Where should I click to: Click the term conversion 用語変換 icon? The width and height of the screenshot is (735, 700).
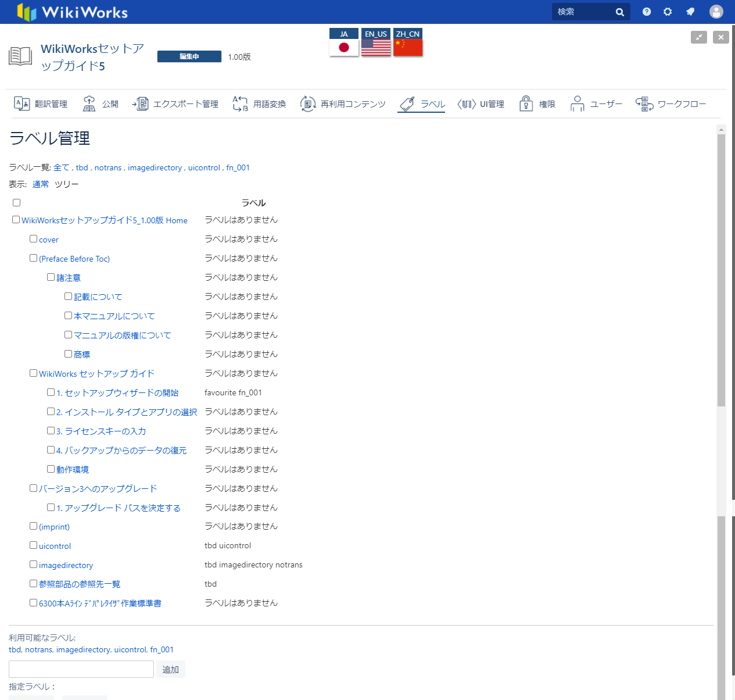(240, 103)
